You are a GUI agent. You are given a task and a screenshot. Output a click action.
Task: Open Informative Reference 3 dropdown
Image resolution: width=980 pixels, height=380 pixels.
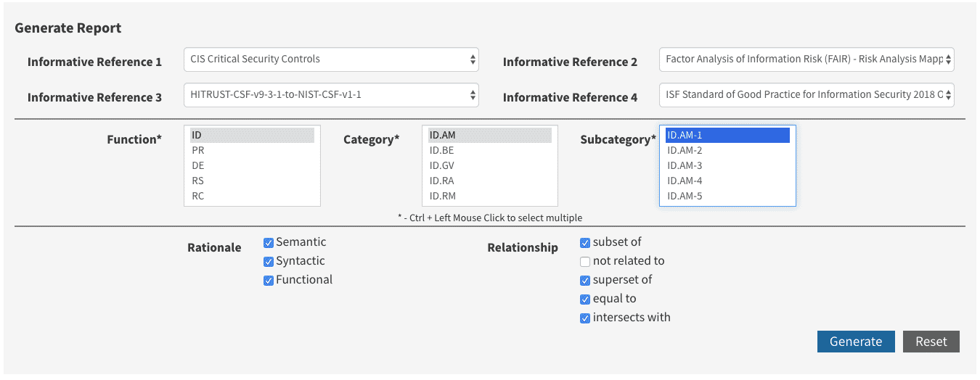[331, 95]
